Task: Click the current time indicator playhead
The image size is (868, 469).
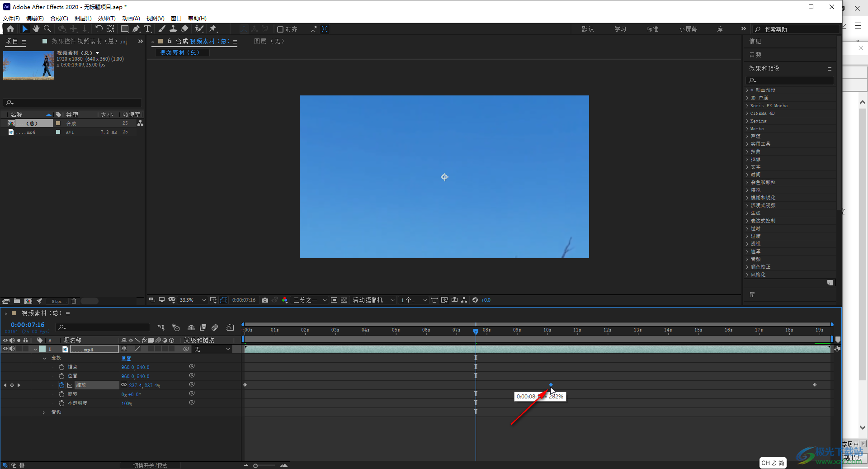Action: (476, 331)
